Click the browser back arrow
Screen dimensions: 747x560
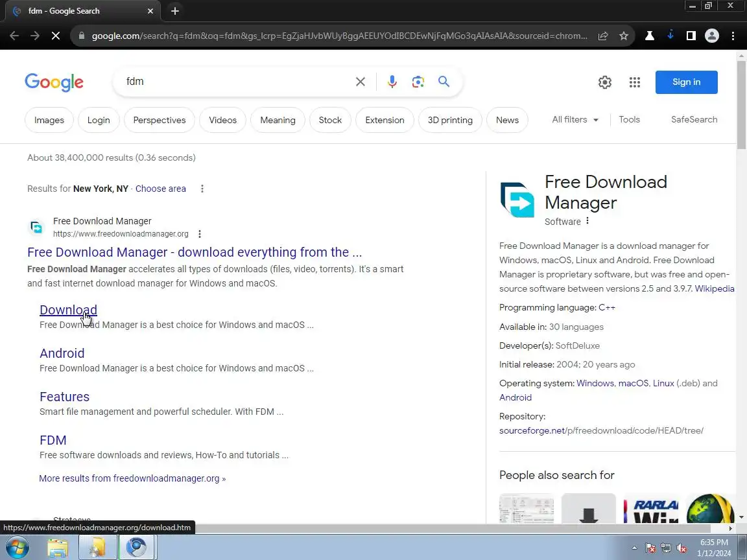tap(14, 36)
